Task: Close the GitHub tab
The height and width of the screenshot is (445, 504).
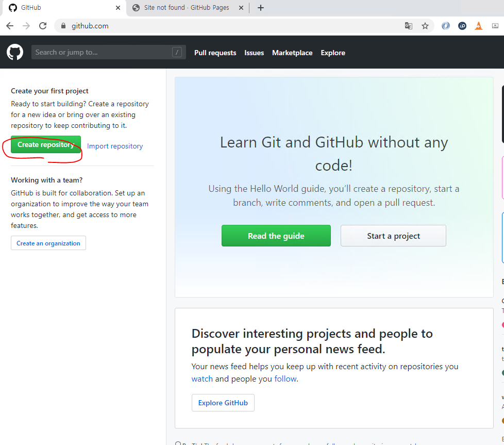Action: coord(118,8)
